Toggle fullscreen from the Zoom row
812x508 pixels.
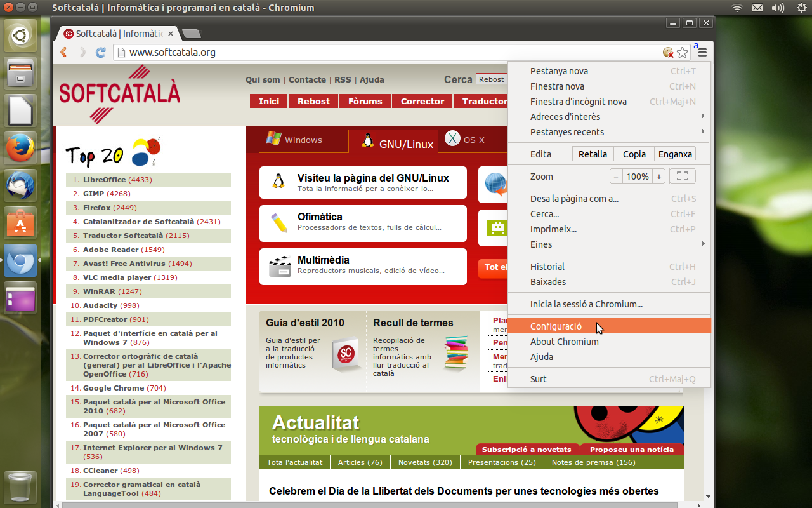[683, 176]
